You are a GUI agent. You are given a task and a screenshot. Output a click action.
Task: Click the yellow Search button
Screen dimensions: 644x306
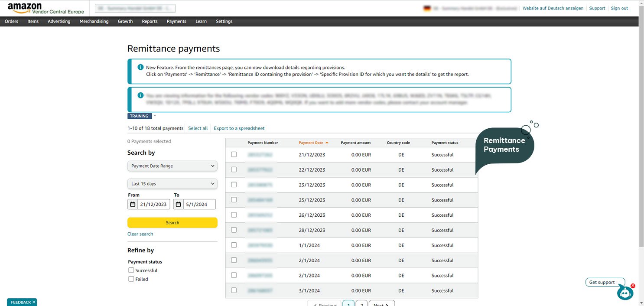[172, 222]
